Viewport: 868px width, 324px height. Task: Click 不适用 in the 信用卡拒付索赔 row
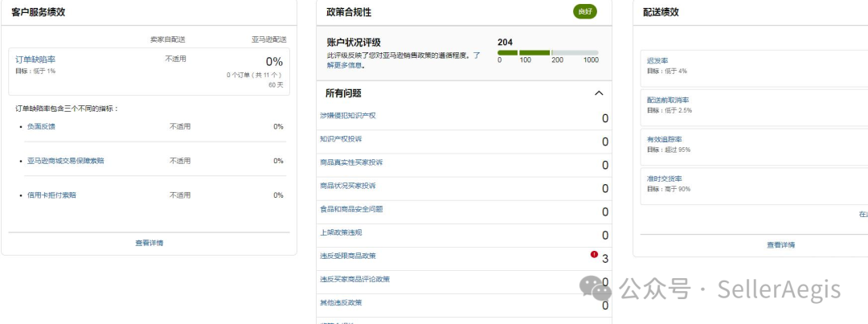pos(180,195)
